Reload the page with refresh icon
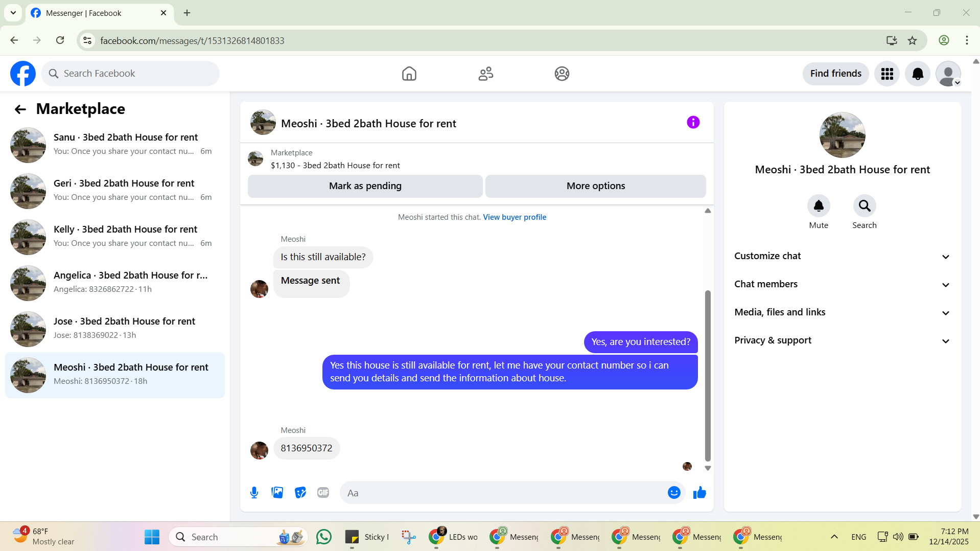Screen dimensions: 980x551 click(60, 40)
